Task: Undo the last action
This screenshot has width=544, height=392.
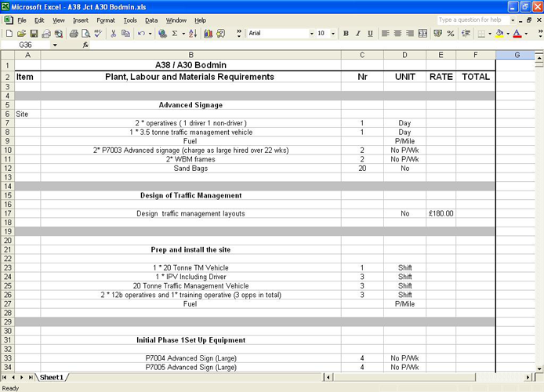Action: pyautogui.click(x=141, y=33)
